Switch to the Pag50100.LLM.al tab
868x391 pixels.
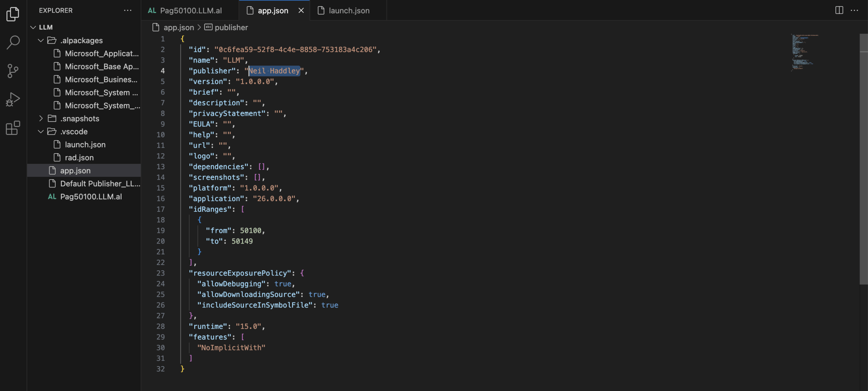pyautogui.click(x=190, y=11)
